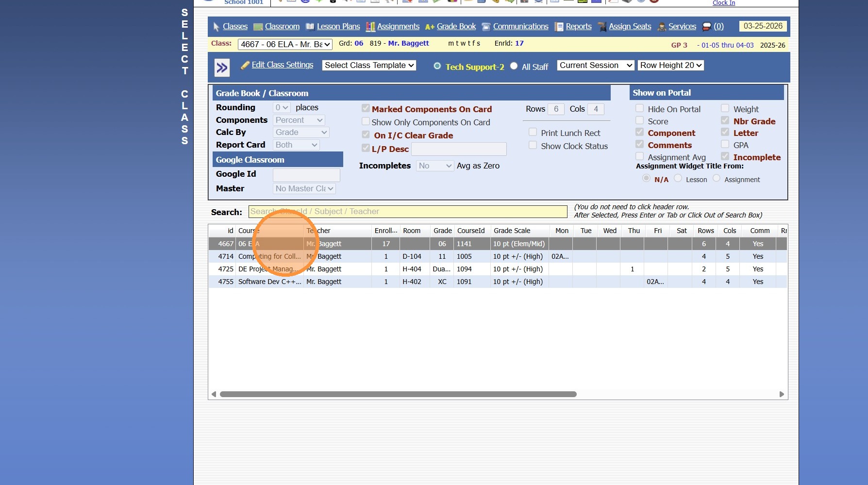The image size is (868, 485).
Task: Click the Communications telephone icon
Action: click(486, 27)
